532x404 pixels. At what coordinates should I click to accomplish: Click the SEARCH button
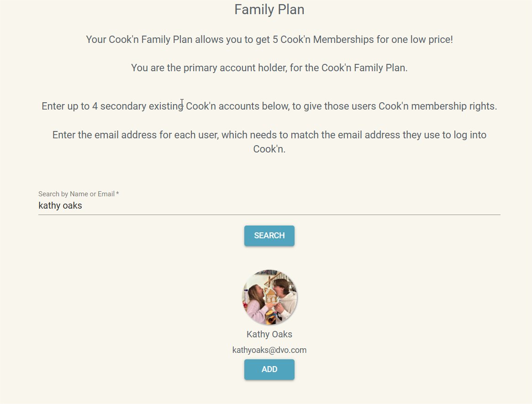[x=269, y=236]
